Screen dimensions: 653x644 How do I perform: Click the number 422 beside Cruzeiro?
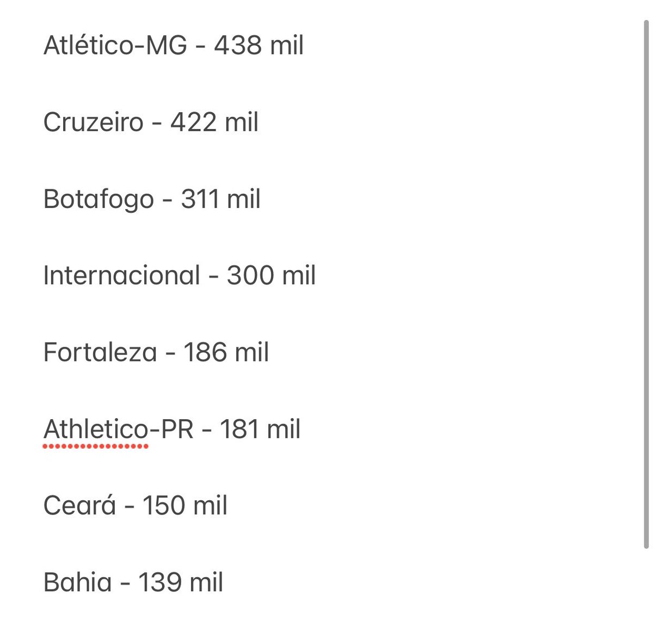193,122
